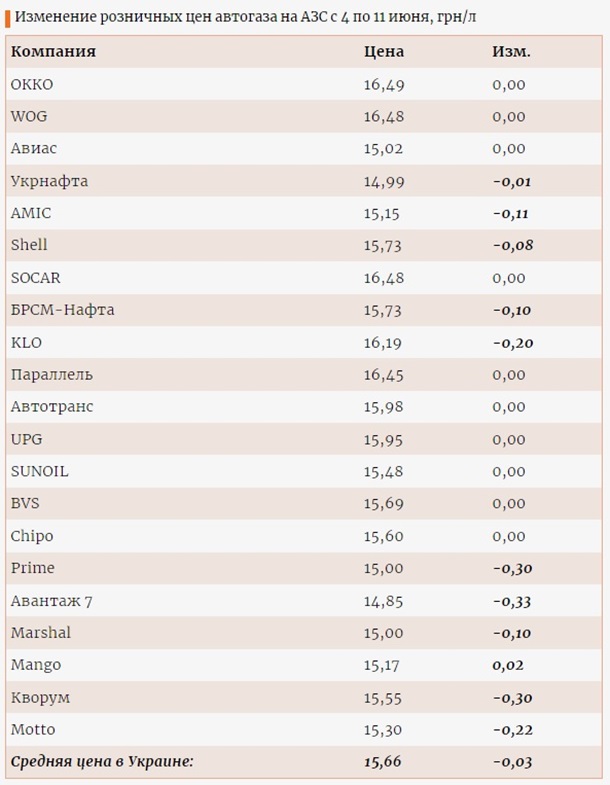Click the AMIC price change -0,11
Screen dimensions: 610x785
pyautogui.click(x=511, y=213)
